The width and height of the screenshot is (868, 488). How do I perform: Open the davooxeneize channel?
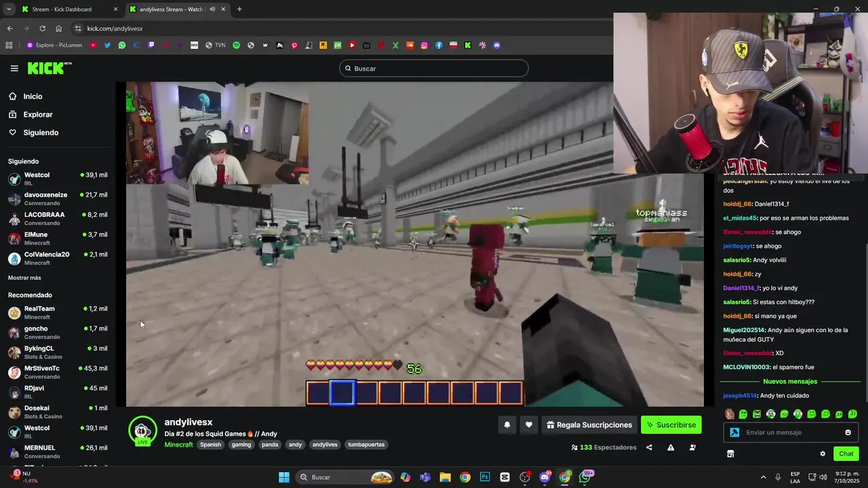pos(58,199)
